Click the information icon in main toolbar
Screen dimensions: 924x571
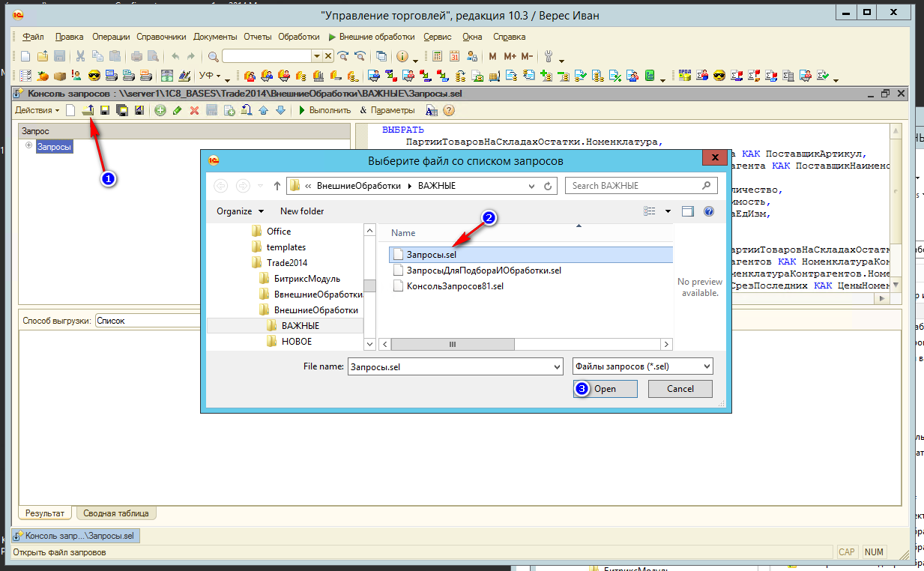(x=402, y=56)
